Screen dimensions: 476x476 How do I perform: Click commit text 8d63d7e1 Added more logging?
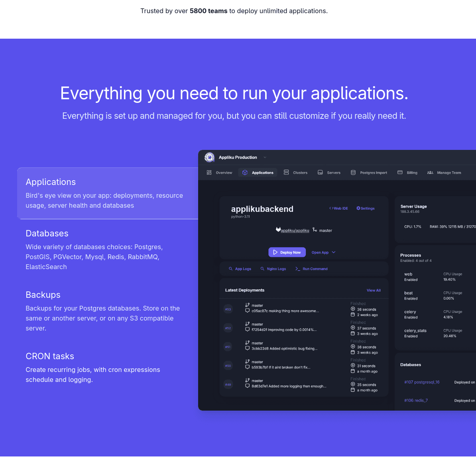point(289,386)
